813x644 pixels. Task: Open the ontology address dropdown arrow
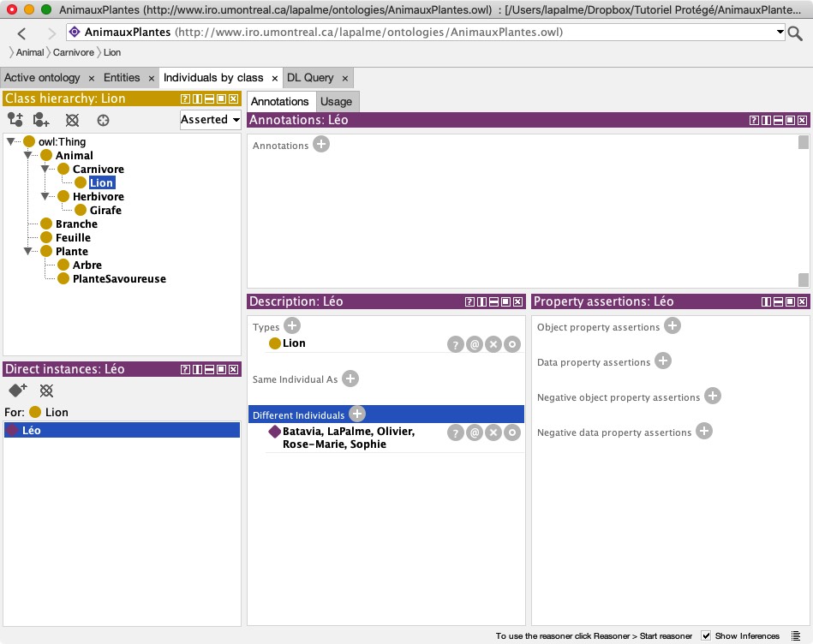[780, 33]
